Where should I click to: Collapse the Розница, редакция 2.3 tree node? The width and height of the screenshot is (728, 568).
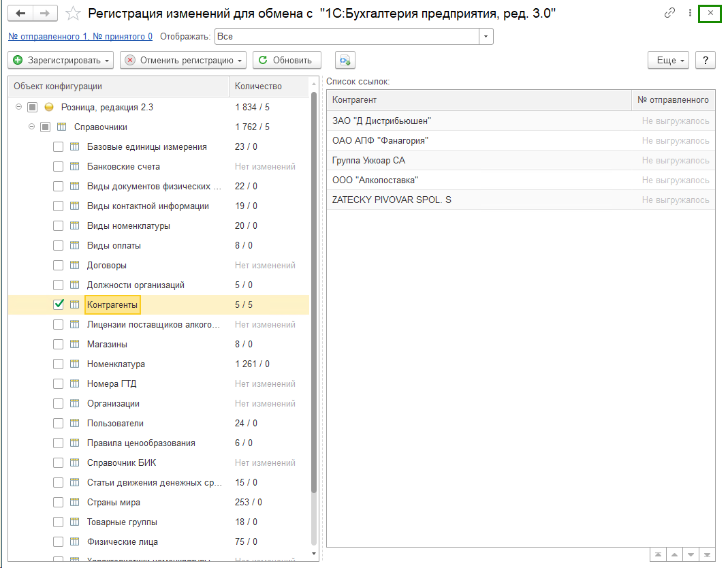18,107
